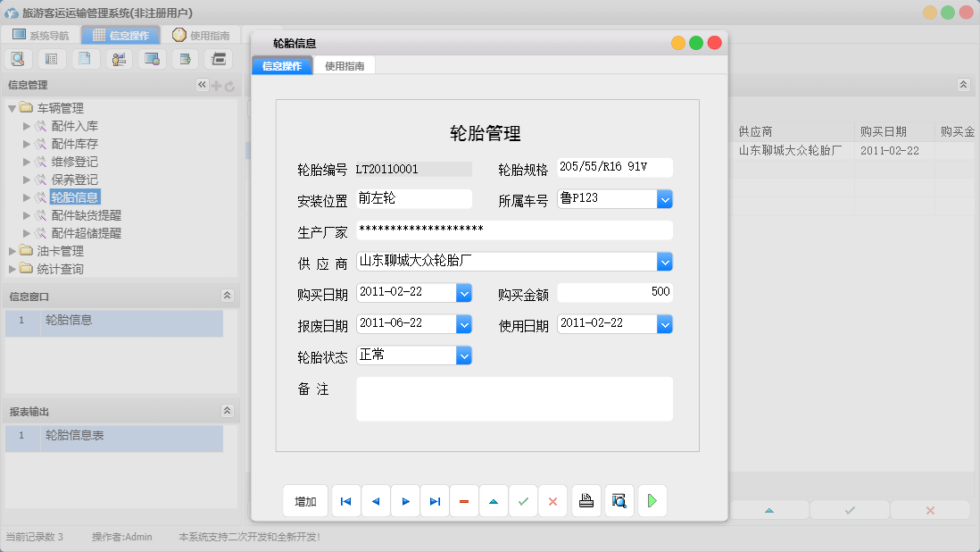Open the 供应商 supplier dropdown
The width and height of the screenshot is (980, 552).
(x=665, y=261)
